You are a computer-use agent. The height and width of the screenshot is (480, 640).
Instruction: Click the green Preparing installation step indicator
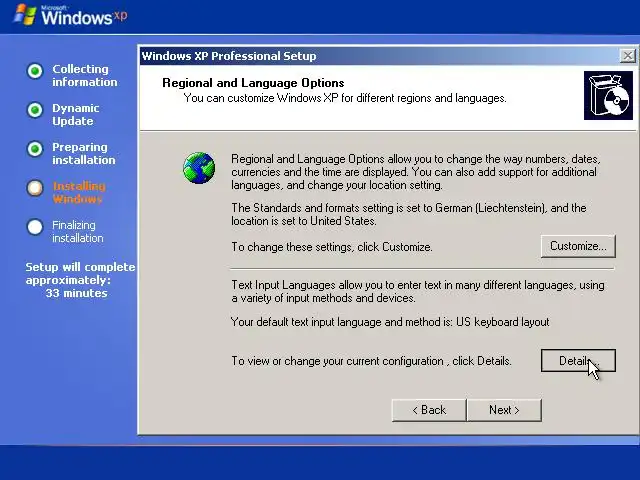[x=35, y=149]
